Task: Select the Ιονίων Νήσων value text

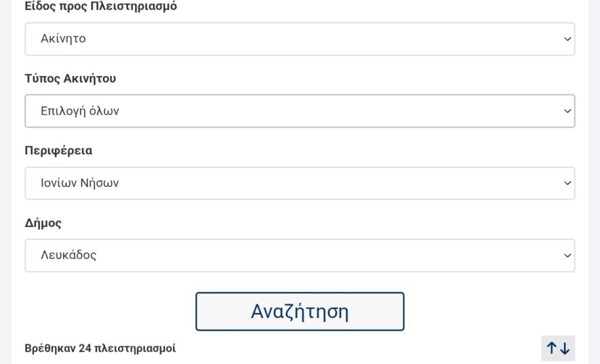Action: click(80, 184)
